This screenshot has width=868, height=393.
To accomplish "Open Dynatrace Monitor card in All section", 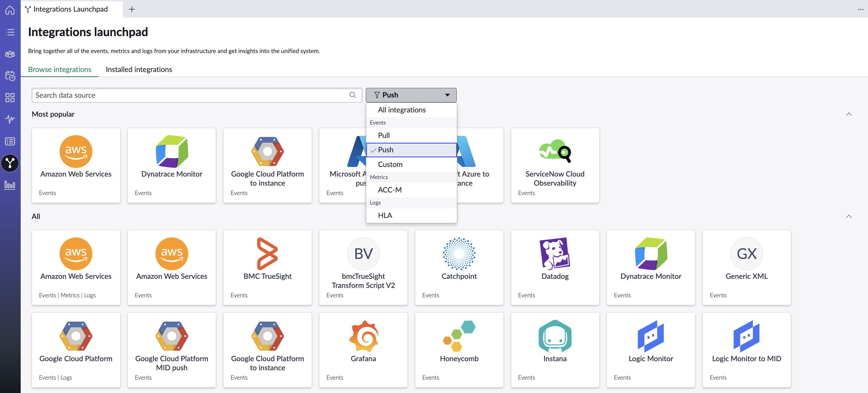I will click(x=651, y=267).
